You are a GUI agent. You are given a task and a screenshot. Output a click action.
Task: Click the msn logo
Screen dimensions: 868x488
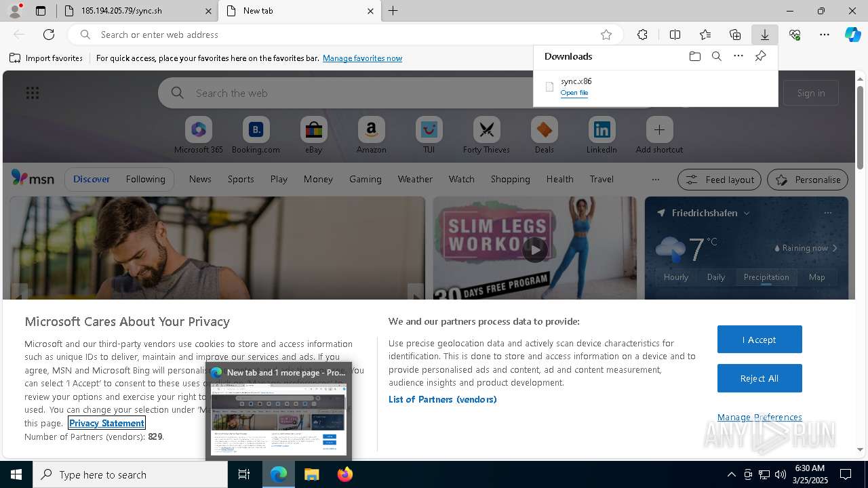pos(33,178)
